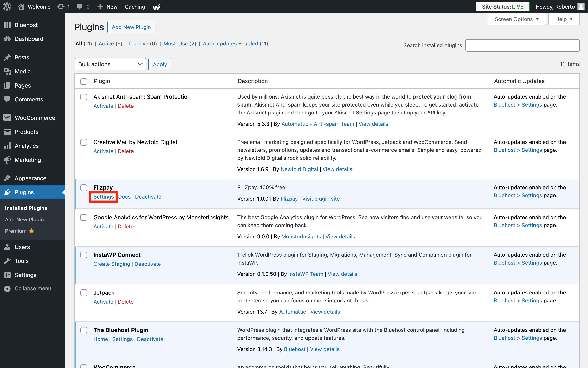Viewport: 588px width, 368px height.
Task: Check the InstaWP Connect plugin checkbox
Action: point(84,255)
